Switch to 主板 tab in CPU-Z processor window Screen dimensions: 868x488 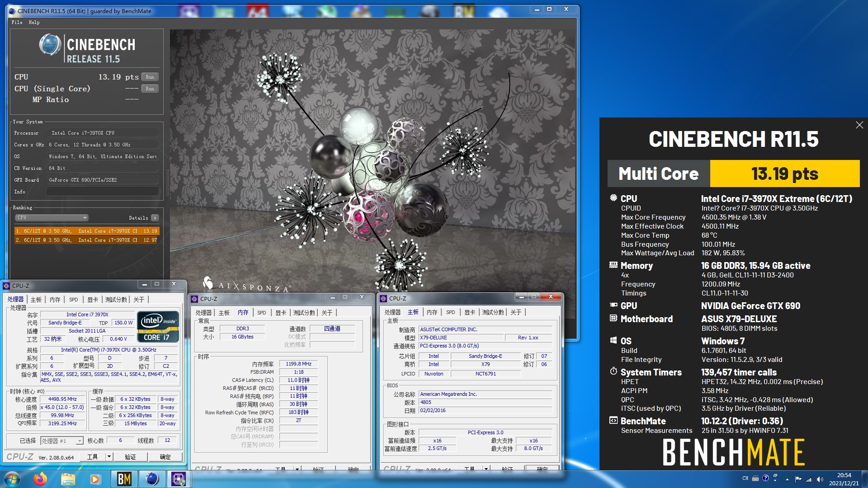click(36, 300)
